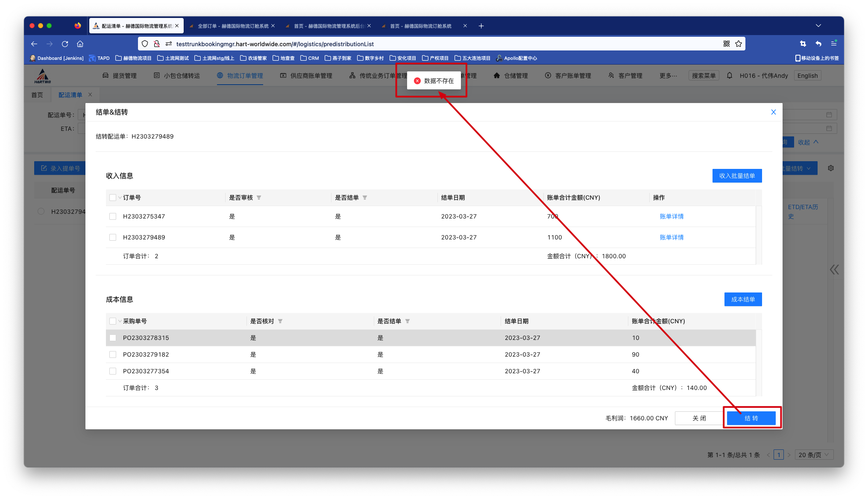The width and height of the screenshot is (868, 499).
Task: Click the double-chevron collapse panel icon
Action: [x=834, y=269]
